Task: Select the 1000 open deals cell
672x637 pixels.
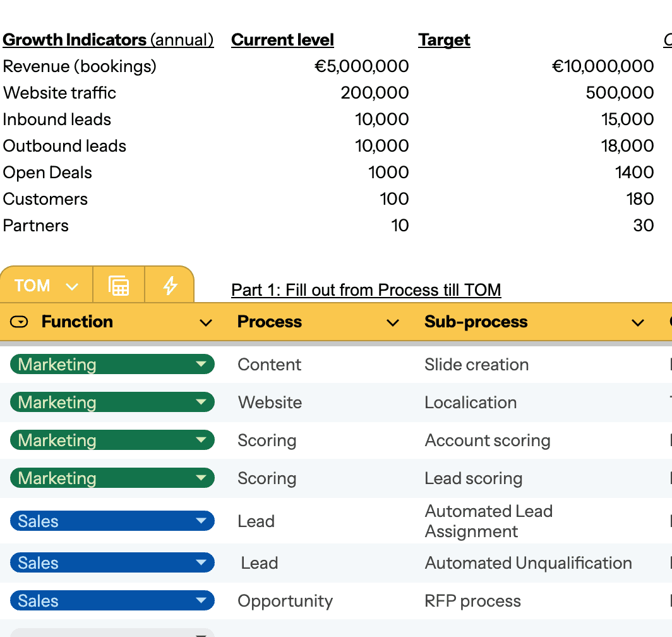Action: click(x=388, y=173)
